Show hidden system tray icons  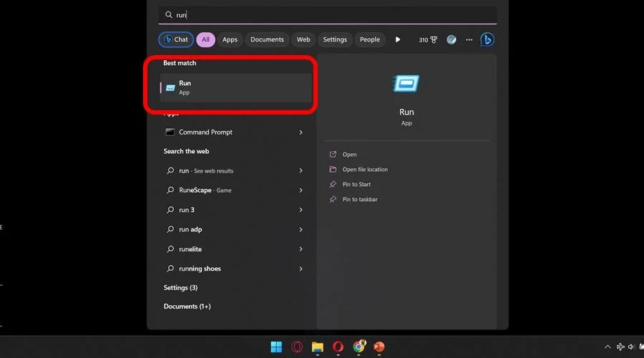click(x=608, y=347)
